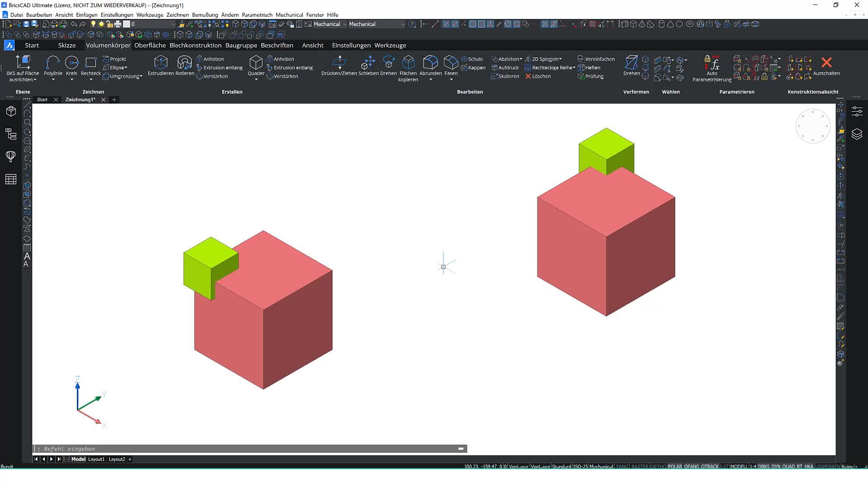Screen dimensions: 868x488
Task: Toggle OTRACK in status bar
Action: click(x=710, y=466)
